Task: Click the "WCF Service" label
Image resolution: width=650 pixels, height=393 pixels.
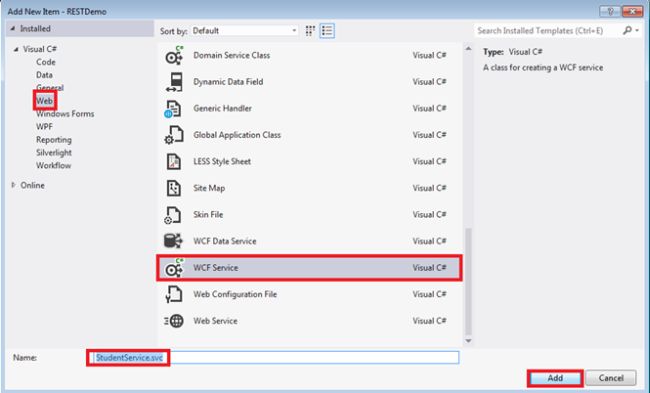Action: (x=216, y=268)
